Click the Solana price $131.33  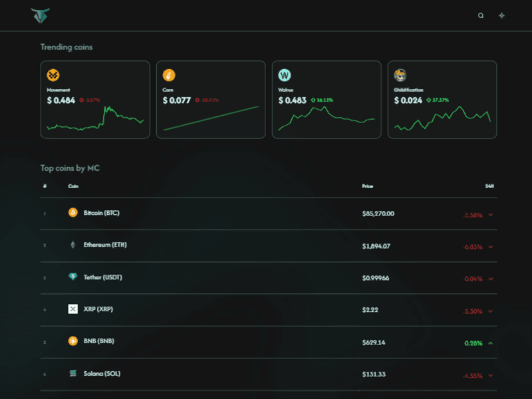point(374,374)
